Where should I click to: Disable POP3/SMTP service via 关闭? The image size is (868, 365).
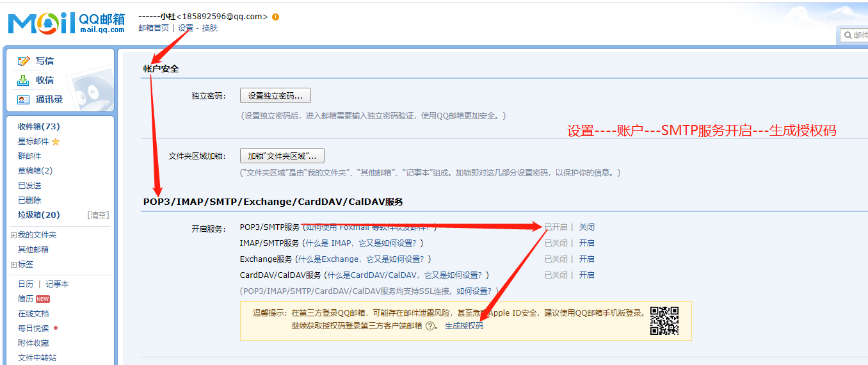click(x=586, y=227)
